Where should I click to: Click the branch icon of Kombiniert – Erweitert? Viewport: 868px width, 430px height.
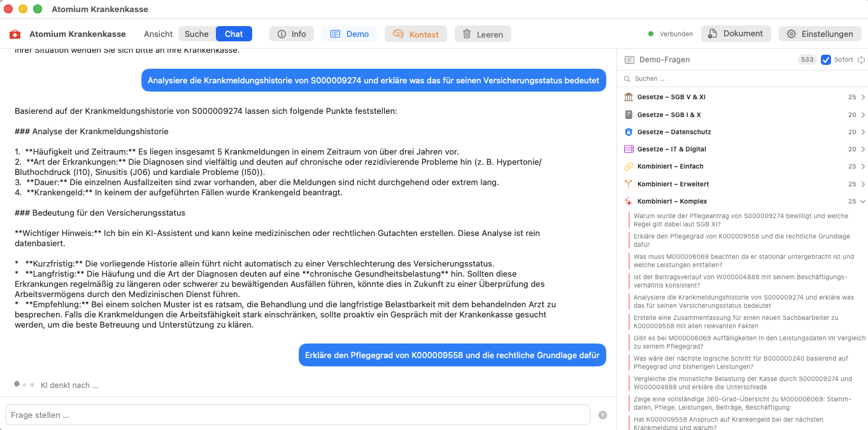point(629,184)
